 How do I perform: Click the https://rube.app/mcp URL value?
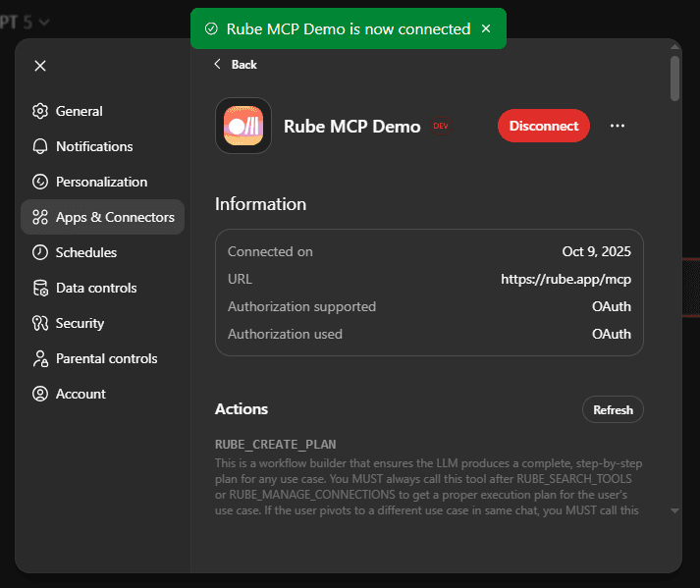(x=565, y=280)
